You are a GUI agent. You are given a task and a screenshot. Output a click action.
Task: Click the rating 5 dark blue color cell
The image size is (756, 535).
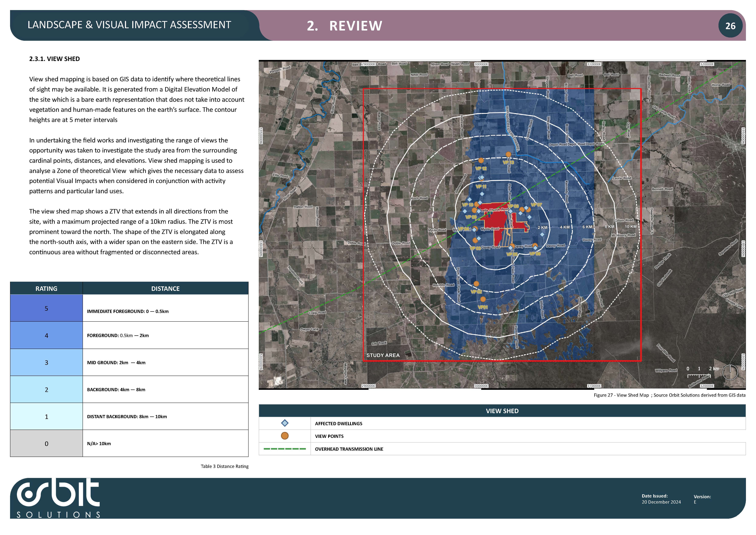point(46,308)
